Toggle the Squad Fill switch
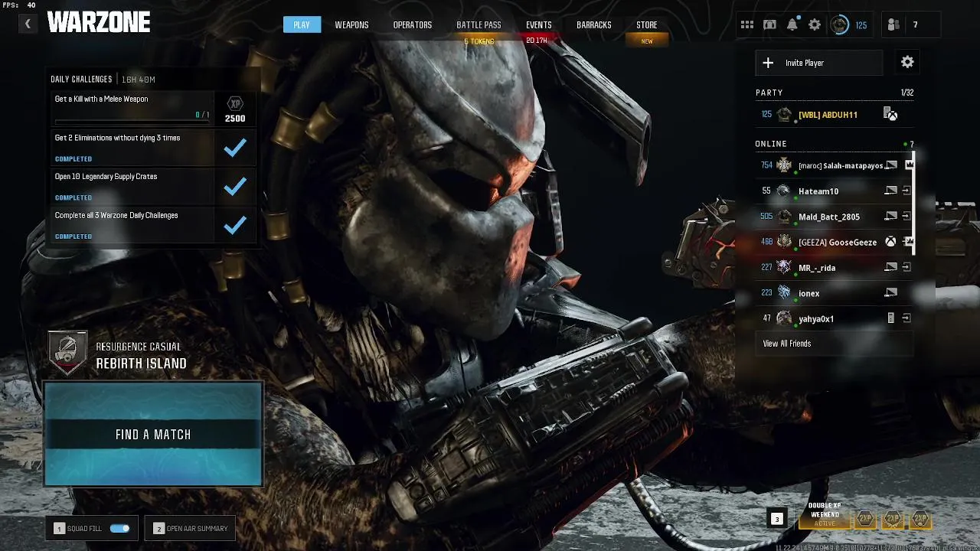Screen dimensions: 980x551 click(120, 528)
